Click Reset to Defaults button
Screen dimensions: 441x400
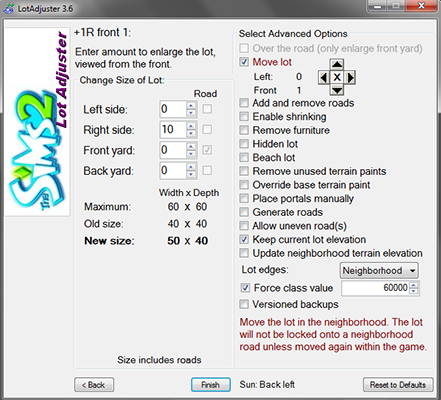(398, 385)
